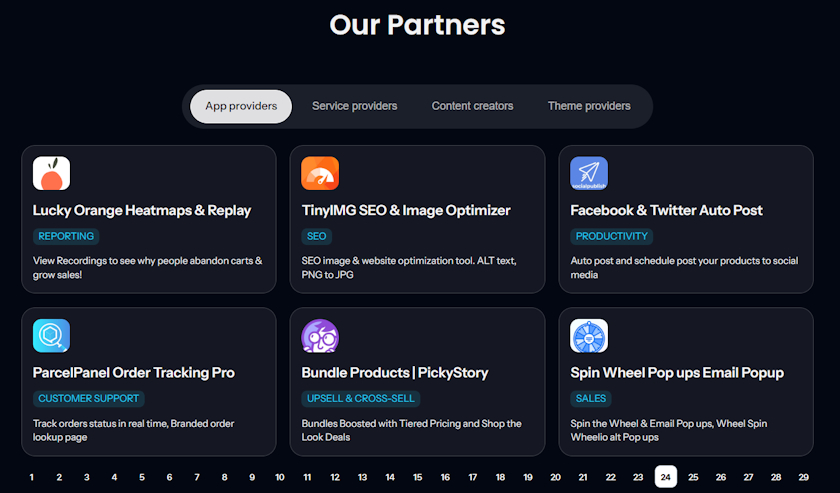840x493 pixels.
Task: Go to pagination page 9
Action: pyautogui.click(x=252, y=477)
